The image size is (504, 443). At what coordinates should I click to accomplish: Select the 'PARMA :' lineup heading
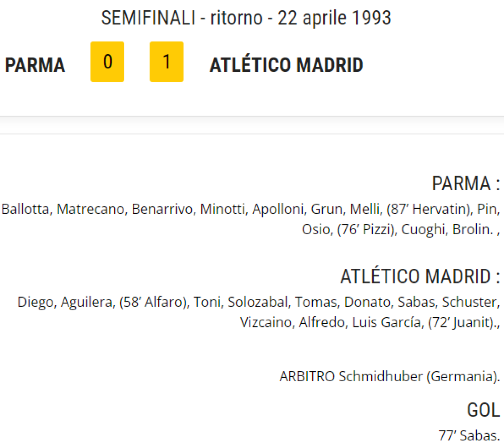tap(465, 183)
